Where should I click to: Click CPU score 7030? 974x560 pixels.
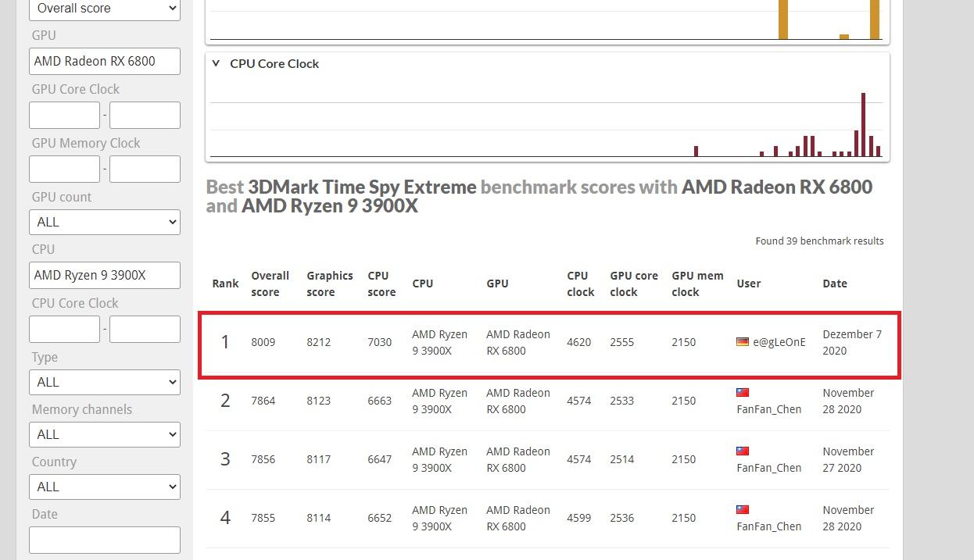pyautogui.click(x=379, y=342)
